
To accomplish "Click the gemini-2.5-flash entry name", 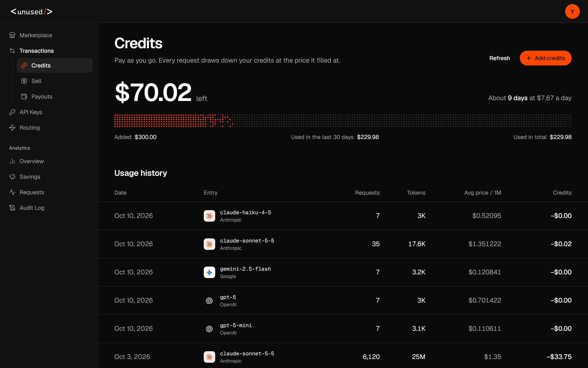I will (x=245, y=269).
